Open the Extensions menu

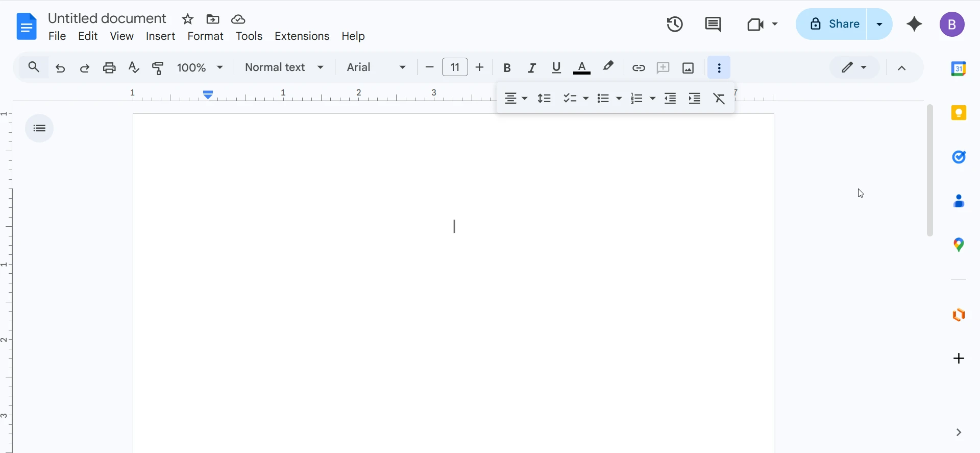[302, 36]
